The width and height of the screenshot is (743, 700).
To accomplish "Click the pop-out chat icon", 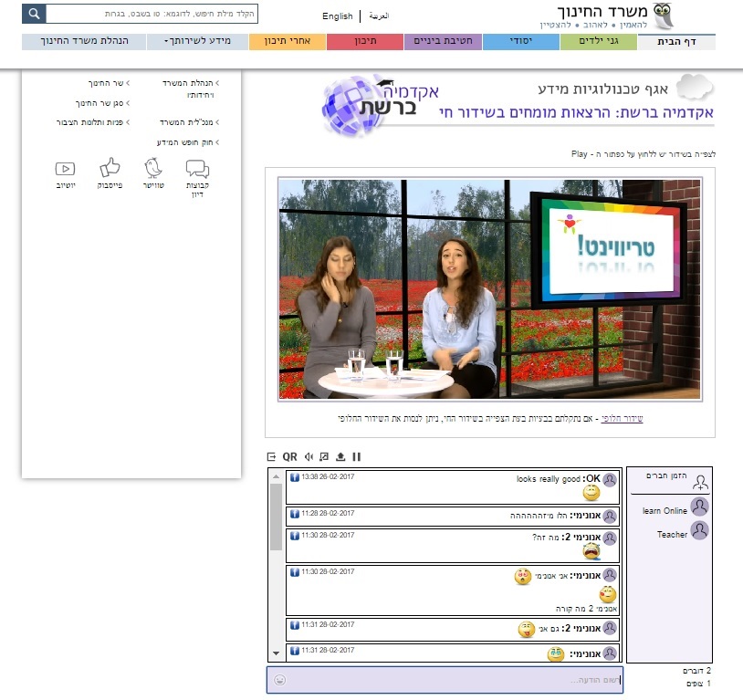I will click(x=270, y=456).
